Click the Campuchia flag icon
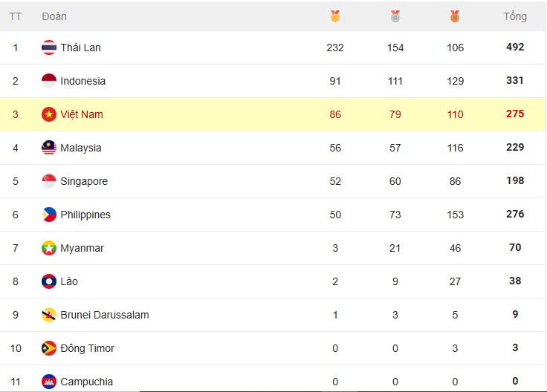The image size is (547, 392). coord(49,382)
